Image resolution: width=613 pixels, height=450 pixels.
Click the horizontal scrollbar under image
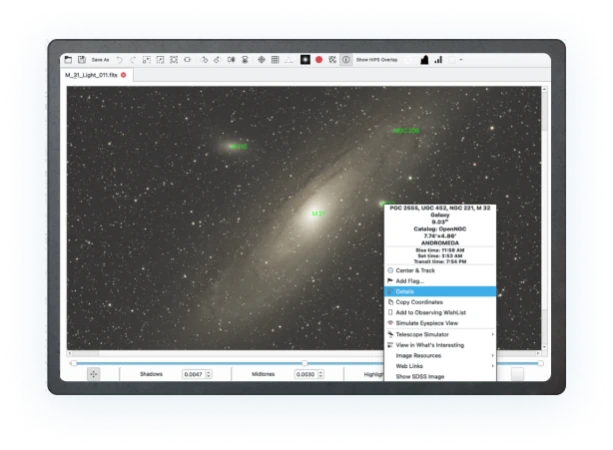304,353
